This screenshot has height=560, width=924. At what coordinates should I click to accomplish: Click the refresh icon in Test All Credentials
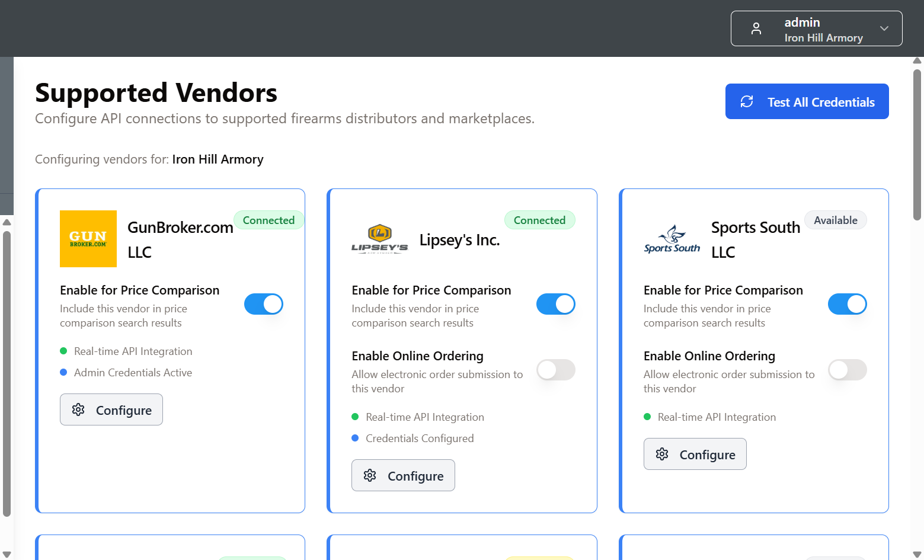click(747, 101)
